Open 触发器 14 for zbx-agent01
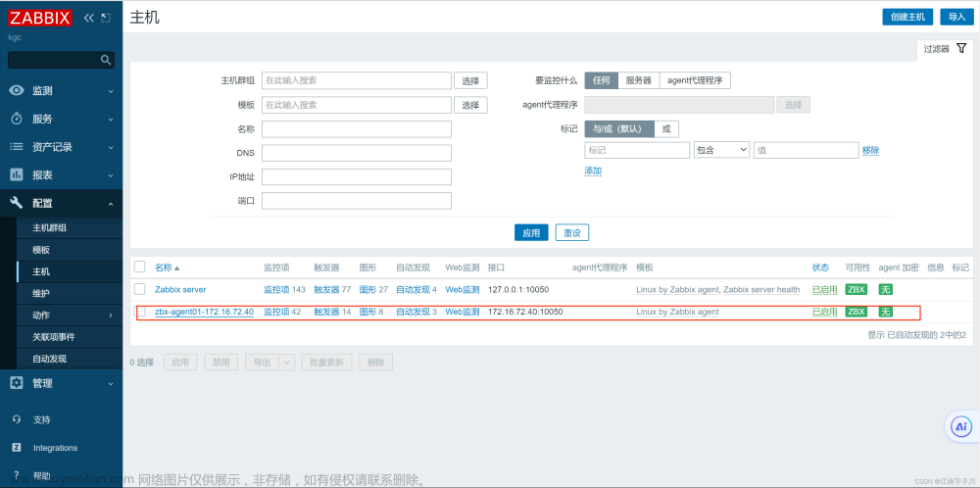Viewport: 980px width, 488px height. click(x=332, y=312)
